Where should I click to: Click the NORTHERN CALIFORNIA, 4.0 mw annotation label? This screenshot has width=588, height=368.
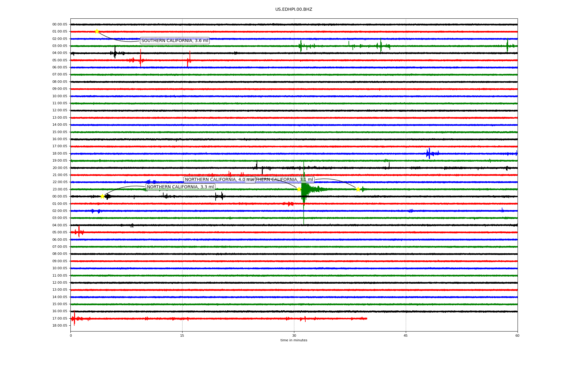tap(214, 180)
